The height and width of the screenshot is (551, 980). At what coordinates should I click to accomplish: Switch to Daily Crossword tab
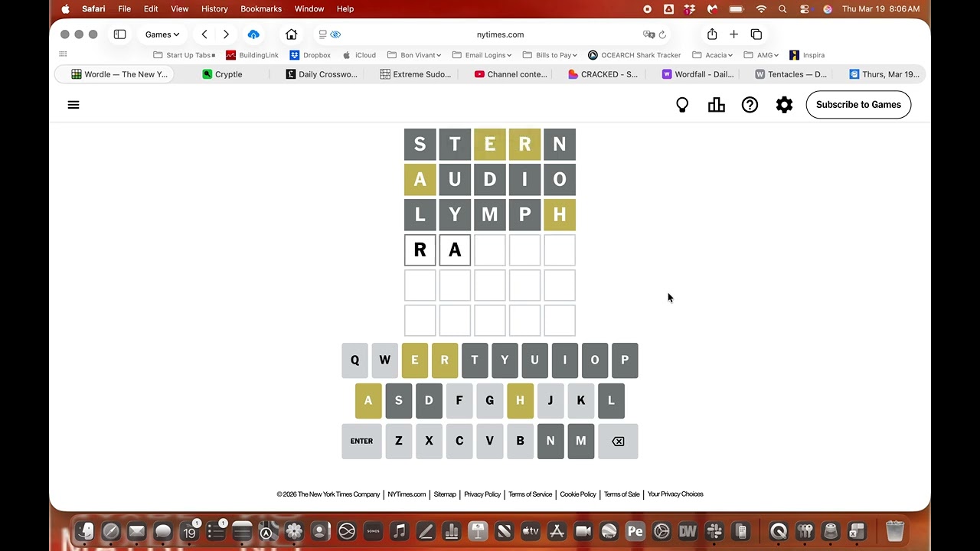pyautogui.click(x=322, y=74)
